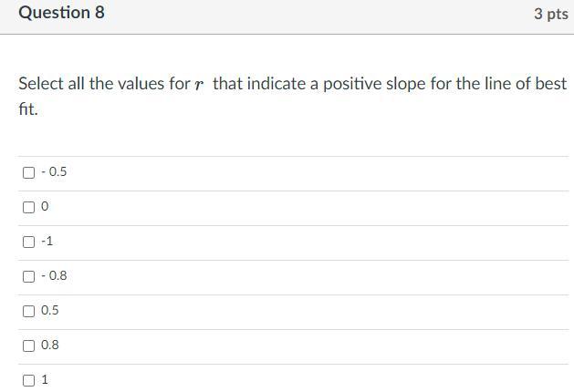This screenshot has height=392, width=574.
Task: Check the box next to 1
Action: point(29,379)
